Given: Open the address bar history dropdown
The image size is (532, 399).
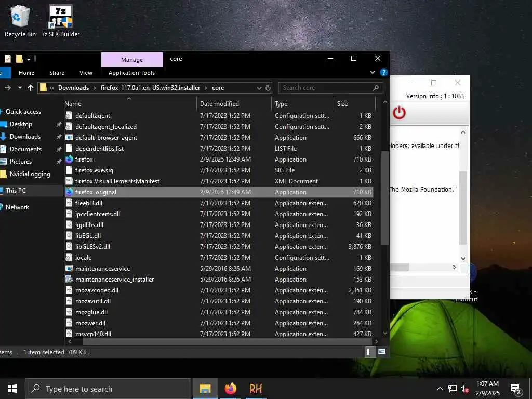Looking at the screenshot, I should (259, 88).
